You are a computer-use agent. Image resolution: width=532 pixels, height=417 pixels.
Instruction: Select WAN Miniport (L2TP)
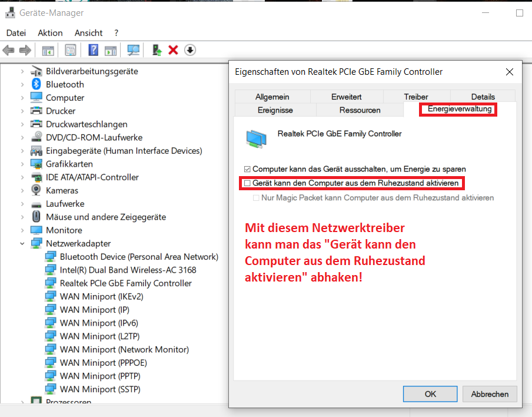(99, 336)
